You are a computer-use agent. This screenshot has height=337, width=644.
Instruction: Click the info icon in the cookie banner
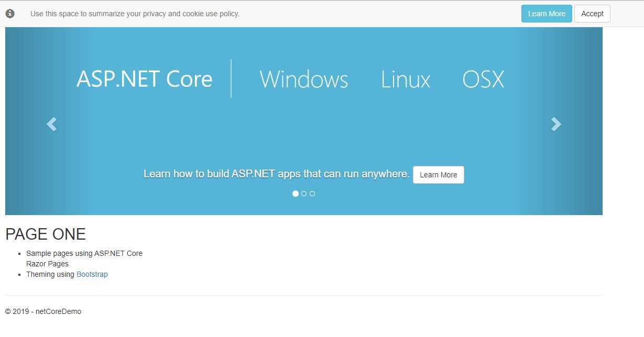pos(10,14)
